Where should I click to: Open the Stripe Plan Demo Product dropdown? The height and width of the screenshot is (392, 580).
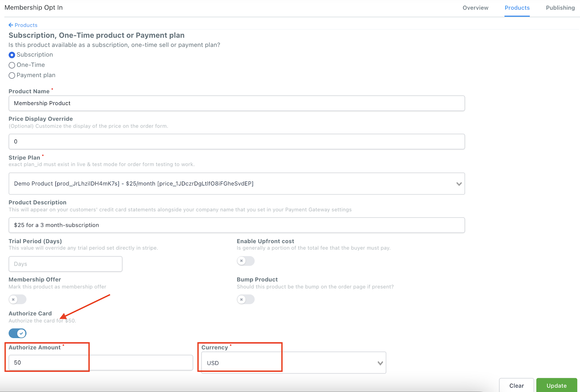tap(237, 183)
